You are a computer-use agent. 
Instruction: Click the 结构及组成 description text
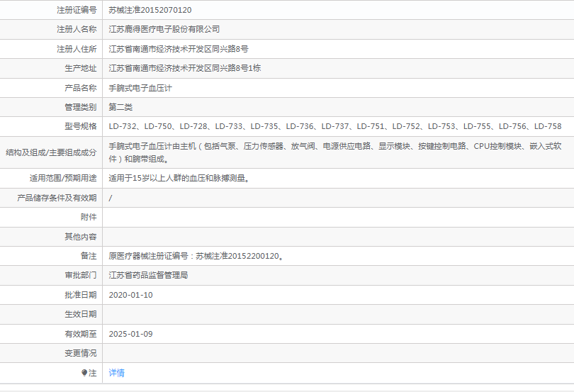[334, 152]
